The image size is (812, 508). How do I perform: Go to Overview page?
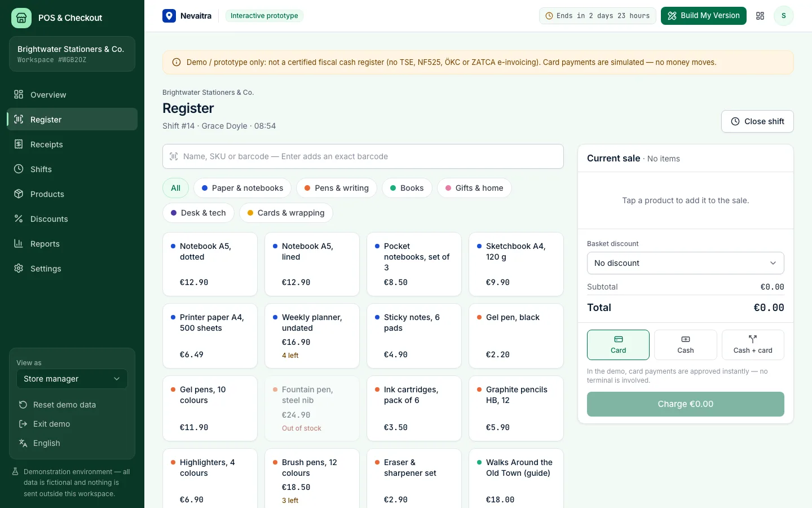pyautogui.click(x=72, y=94)
